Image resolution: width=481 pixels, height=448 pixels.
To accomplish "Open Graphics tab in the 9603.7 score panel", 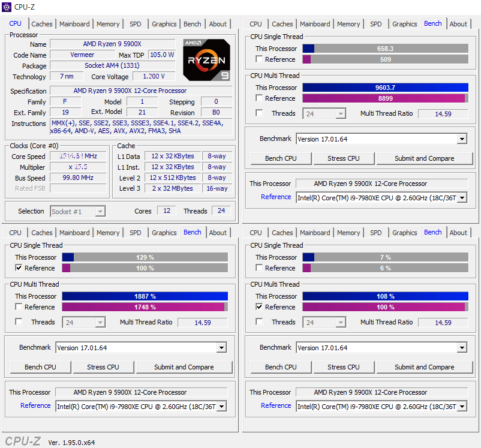I will pyautogui.click(x=405, y=24).
